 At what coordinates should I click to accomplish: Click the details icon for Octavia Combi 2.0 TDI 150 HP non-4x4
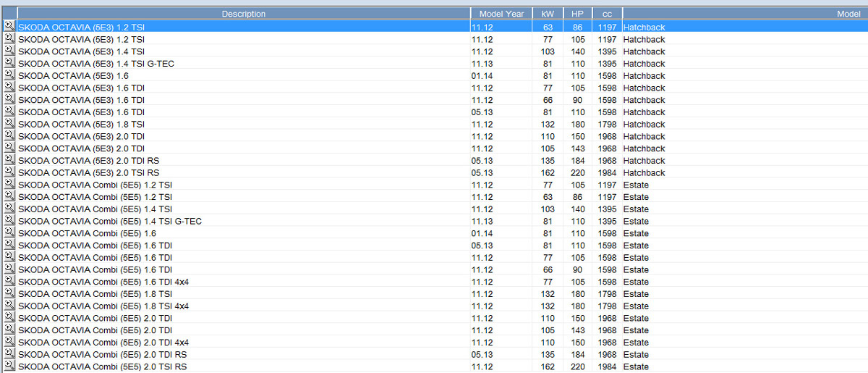[9, 317]
